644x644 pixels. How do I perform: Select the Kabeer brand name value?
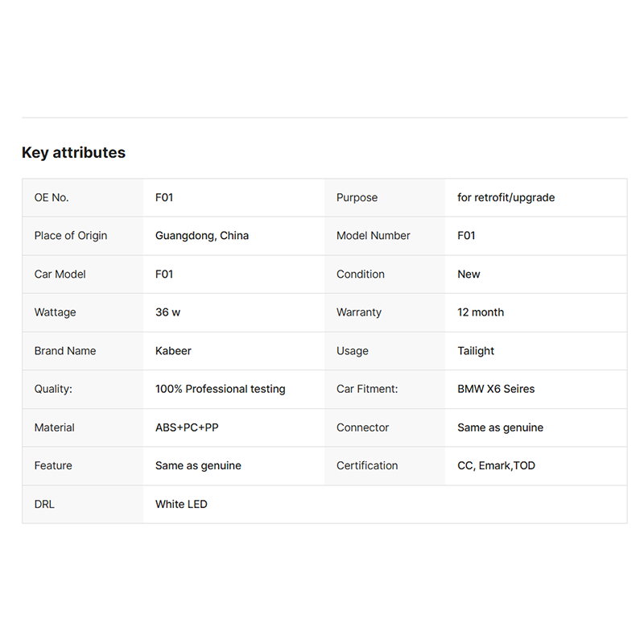[x=173, y=351]
